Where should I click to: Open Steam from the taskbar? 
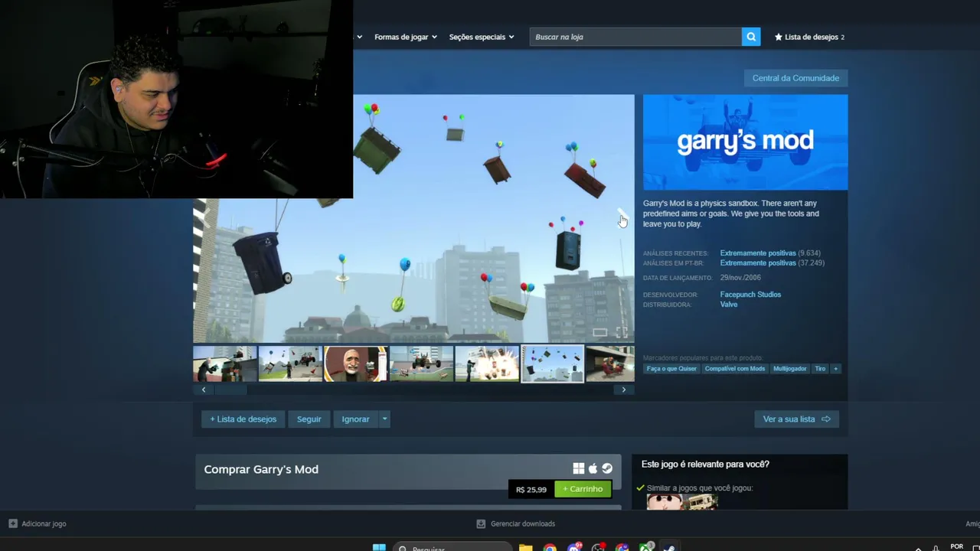coord(669,547)
